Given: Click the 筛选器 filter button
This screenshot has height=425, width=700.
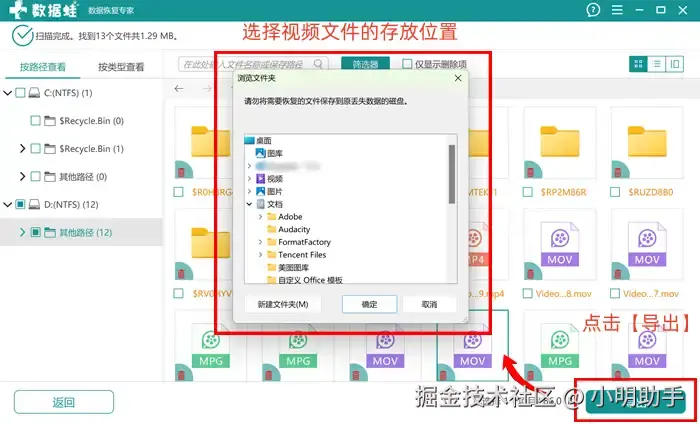Looking at the screenshot, I should coord(366,64).
